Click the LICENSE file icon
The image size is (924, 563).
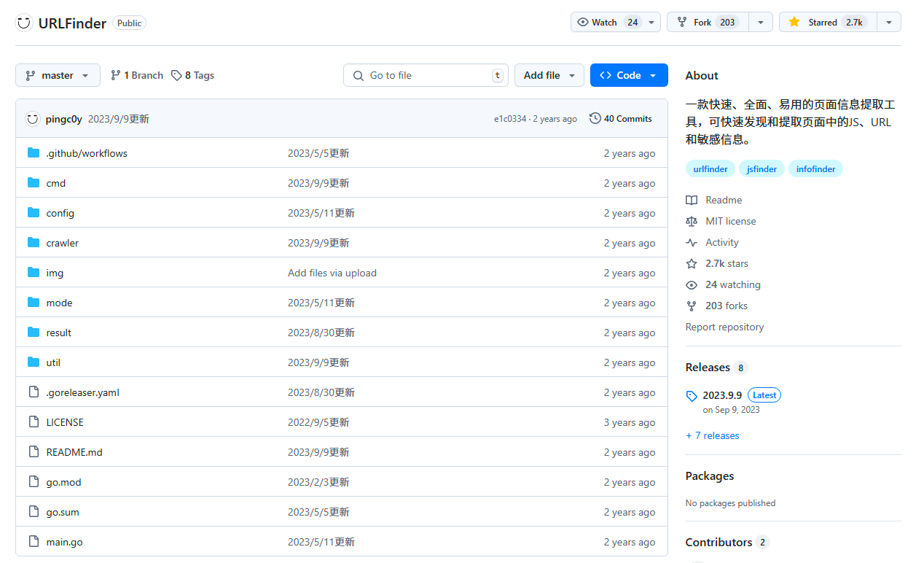click(x=34, y=422)
